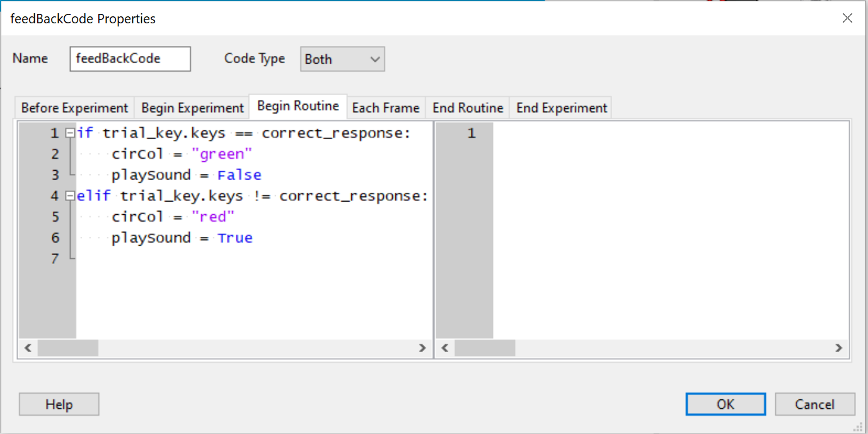Click right scroll arrow in right code pane
Screen dimensions: 868x434
[838, 348]
